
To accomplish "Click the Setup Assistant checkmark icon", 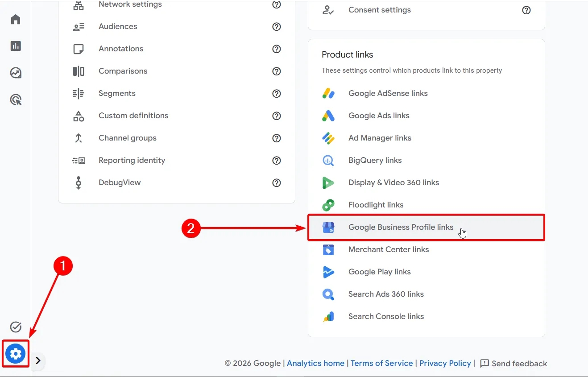I will [16, 327].
